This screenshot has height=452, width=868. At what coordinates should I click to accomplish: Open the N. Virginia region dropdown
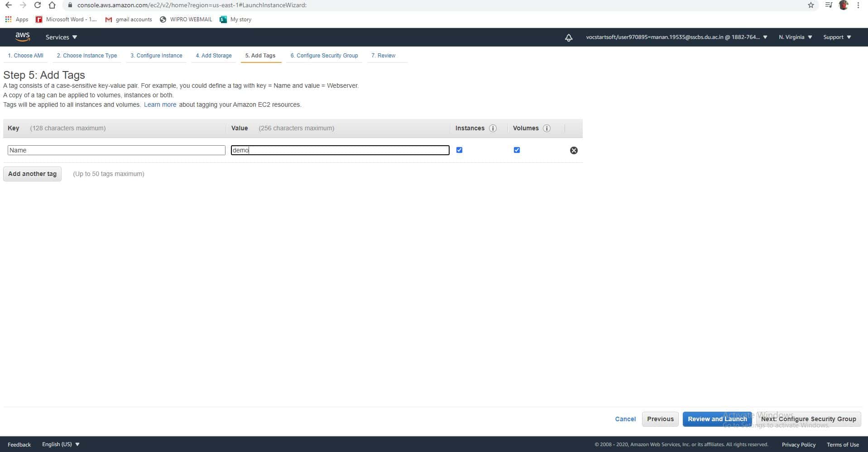click(x=796, y=37)
